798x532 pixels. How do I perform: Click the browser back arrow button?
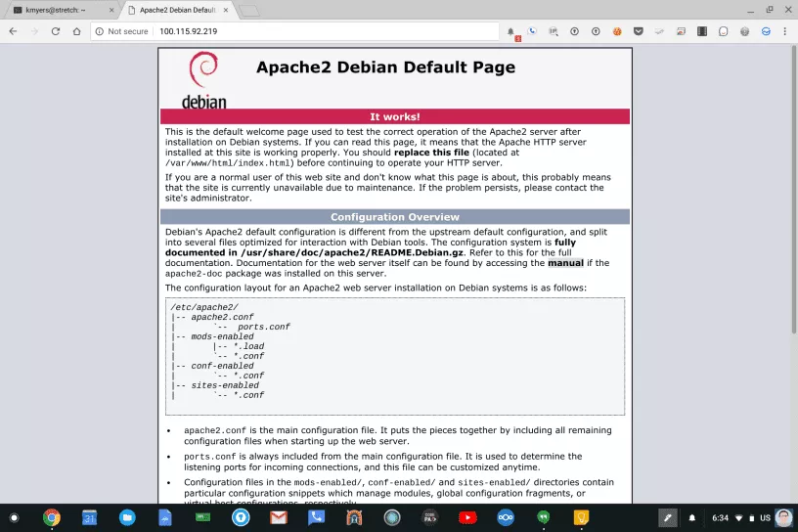[13, 31]
